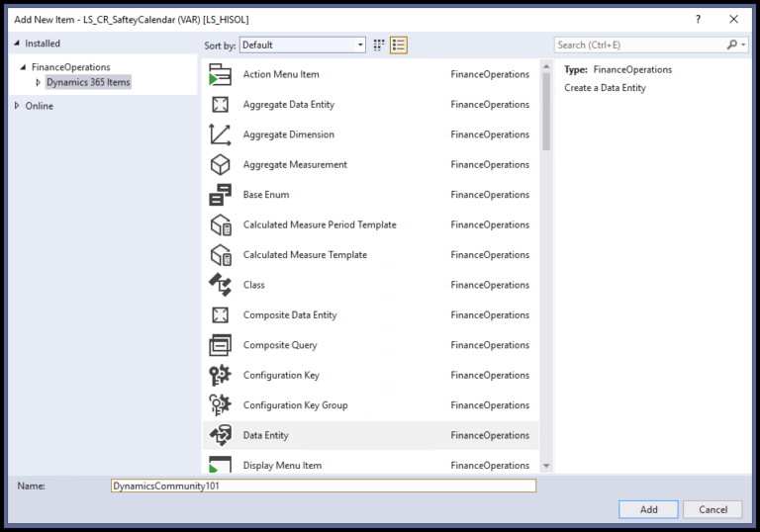The width and height of the screenshot is (760, 532).
Task: Click the Configuration Key icon
Action: click(x=220, y=375)
